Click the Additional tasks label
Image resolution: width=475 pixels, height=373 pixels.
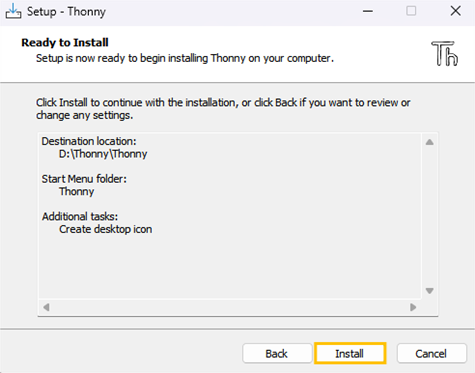[x=80, y=217]
